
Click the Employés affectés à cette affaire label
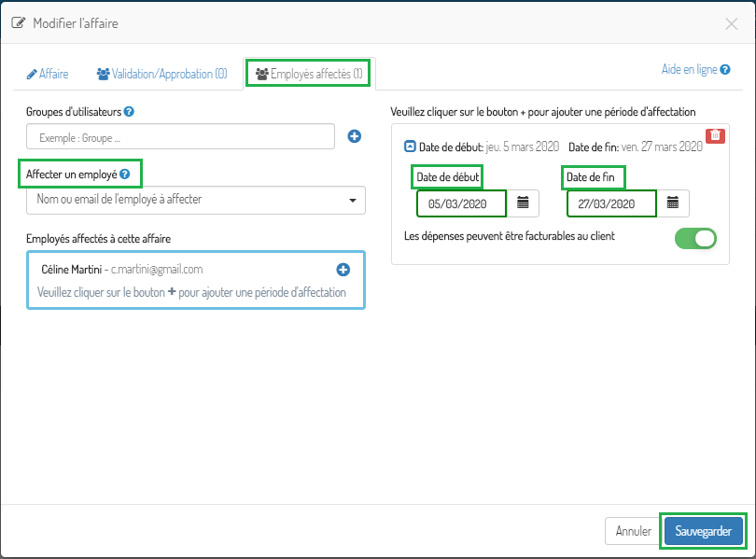pos(98,239)
